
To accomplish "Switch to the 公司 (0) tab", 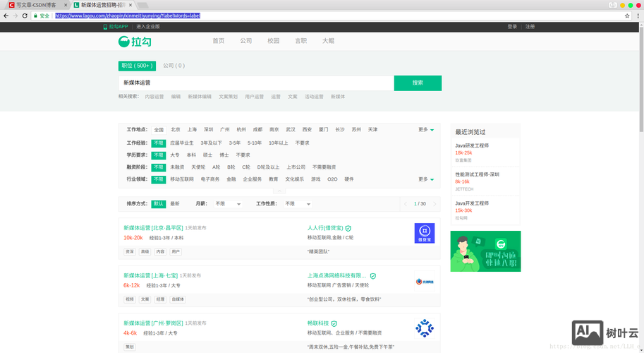I will (x=174, y=66).
